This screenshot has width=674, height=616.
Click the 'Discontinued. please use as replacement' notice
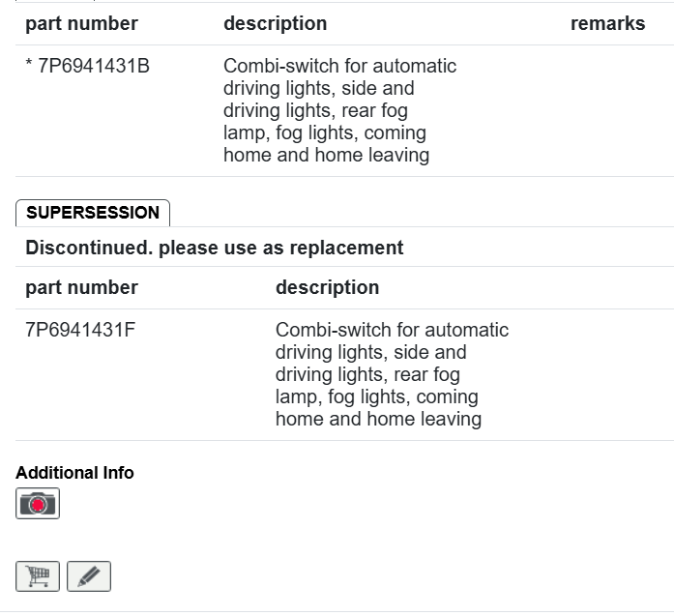coord(214,248)
